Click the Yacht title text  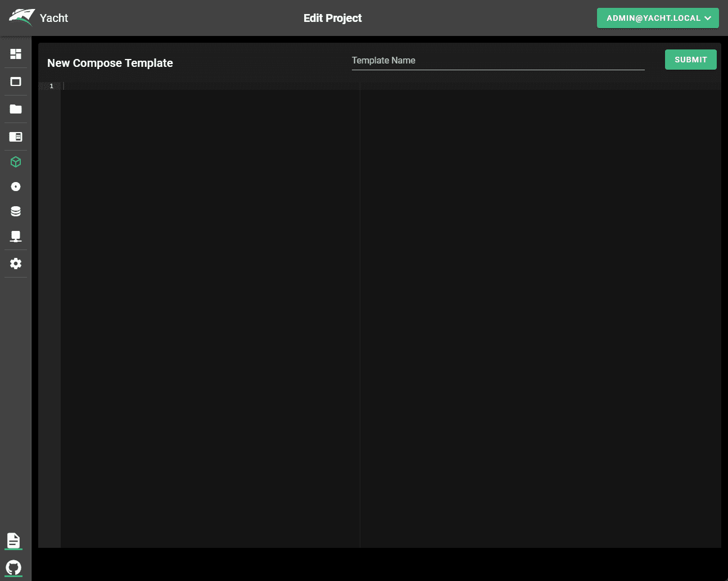point(54,18)
